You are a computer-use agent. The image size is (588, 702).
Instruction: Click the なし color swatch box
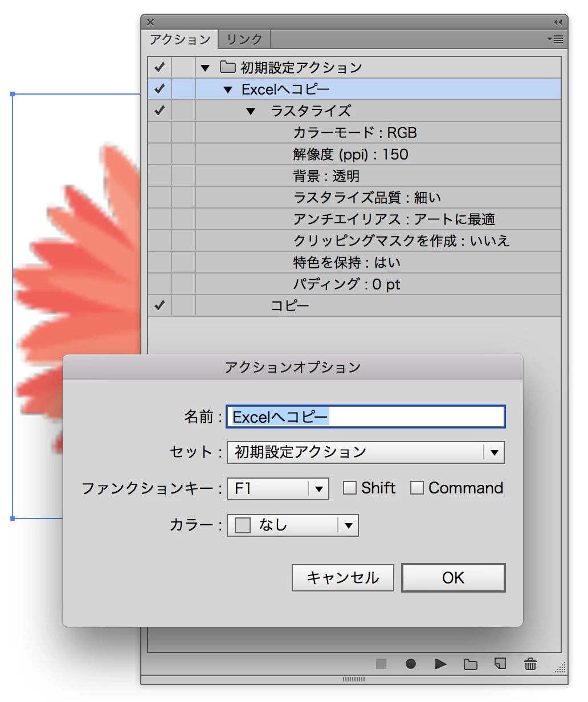(243, 525)
